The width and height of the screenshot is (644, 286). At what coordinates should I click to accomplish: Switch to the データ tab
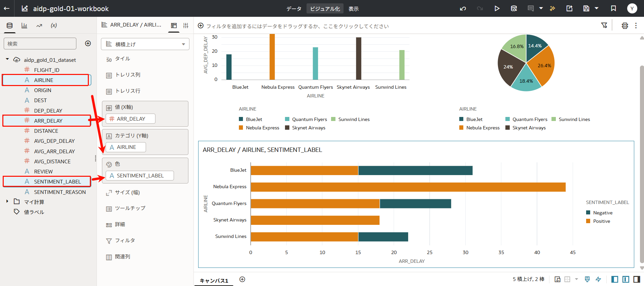click(294, 9)
